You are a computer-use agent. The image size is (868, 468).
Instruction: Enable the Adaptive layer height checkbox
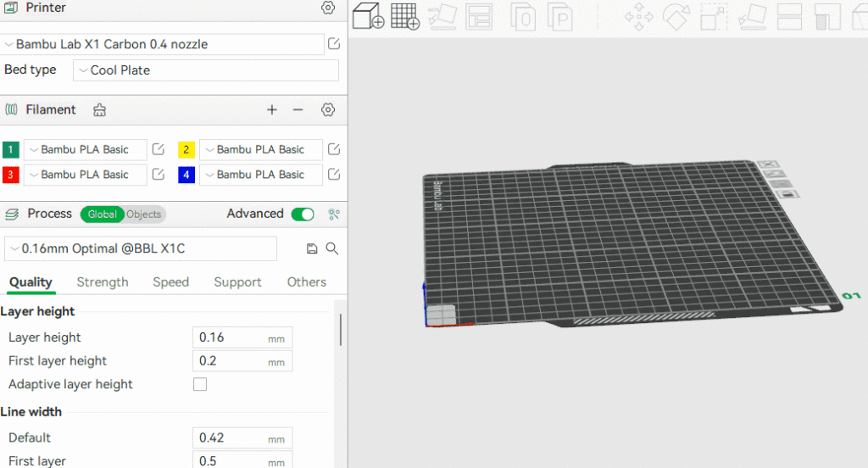[200, 384]
